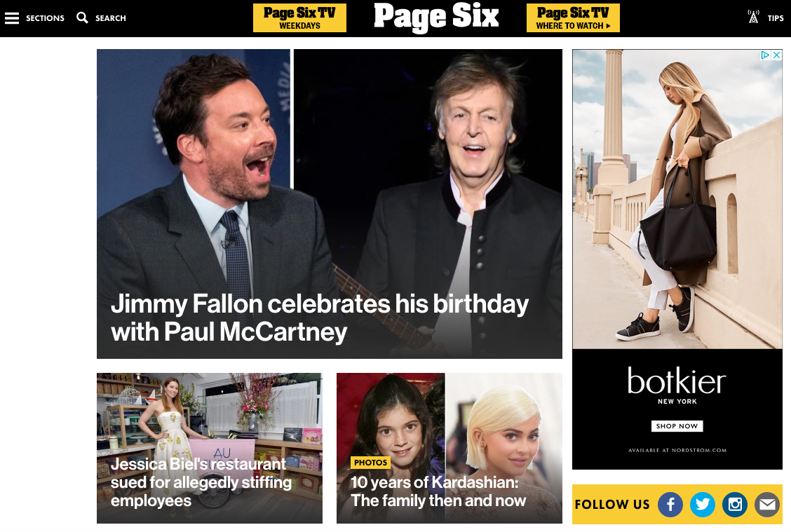Open the Twitter follow icon
791x532 pixels.
(703, 504)
